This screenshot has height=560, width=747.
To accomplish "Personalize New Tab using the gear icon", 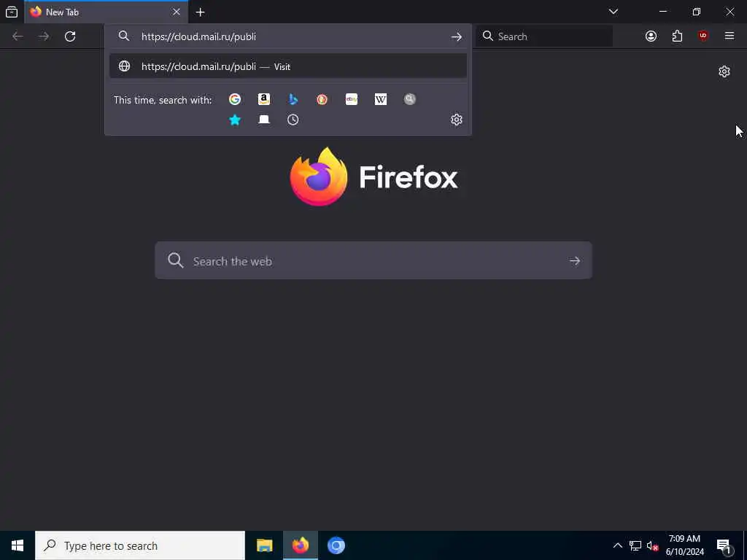I will pyautogui.click(x=724, y=71).
